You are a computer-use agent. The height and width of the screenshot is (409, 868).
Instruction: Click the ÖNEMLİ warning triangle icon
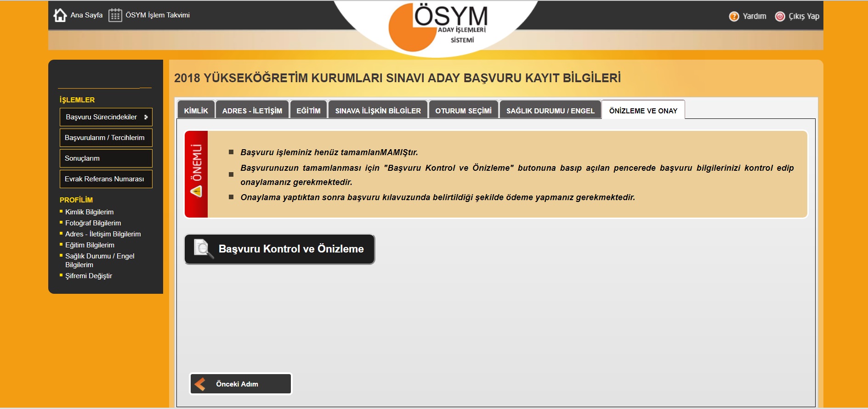pos(196,191)
